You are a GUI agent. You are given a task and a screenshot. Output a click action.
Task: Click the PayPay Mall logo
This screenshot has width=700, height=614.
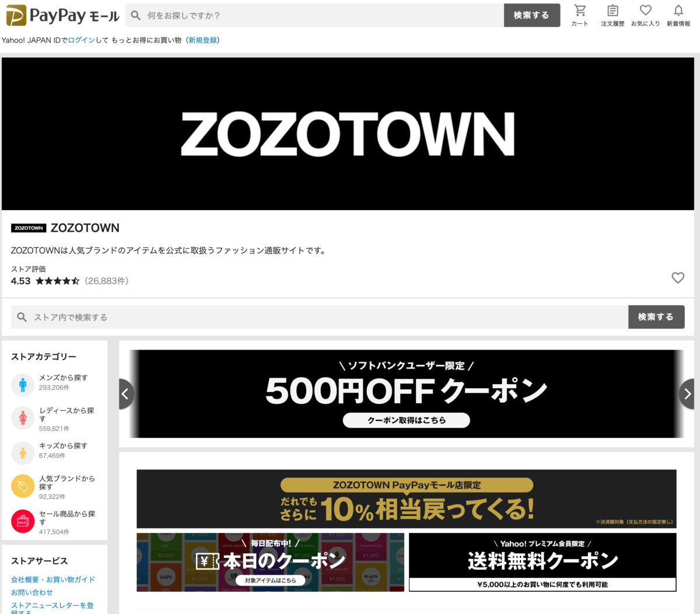coord(62,15)
